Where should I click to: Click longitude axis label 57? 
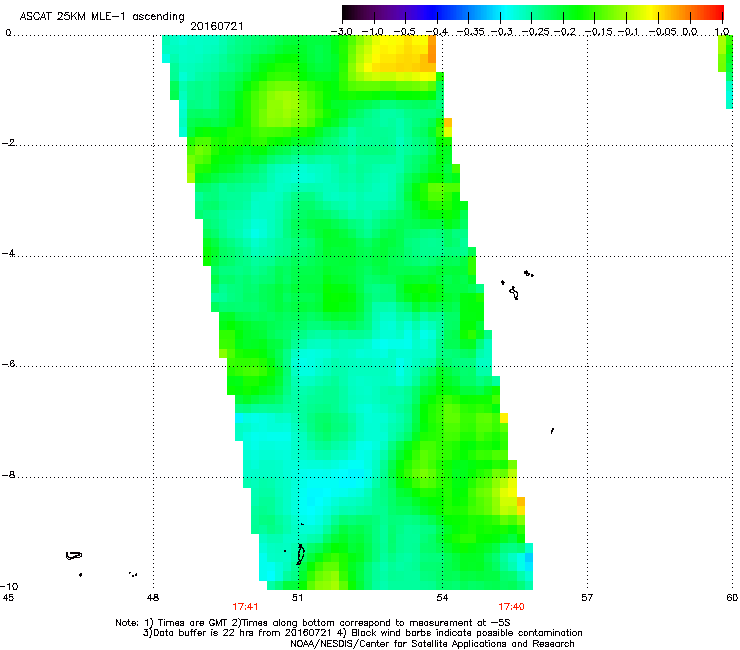587,598
